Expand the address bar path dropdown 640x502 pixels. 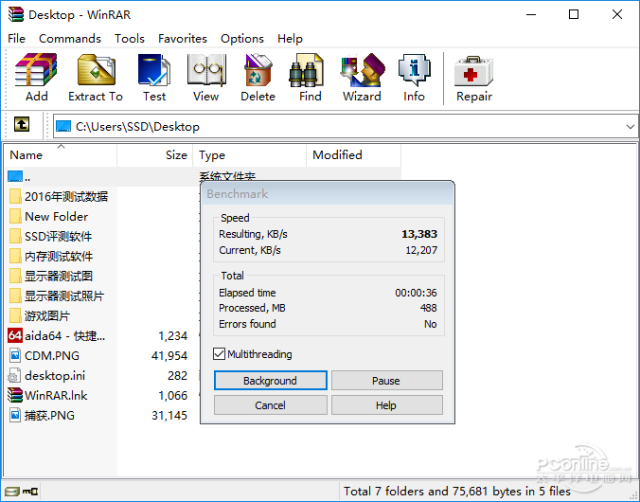click(x=630, y=127)
